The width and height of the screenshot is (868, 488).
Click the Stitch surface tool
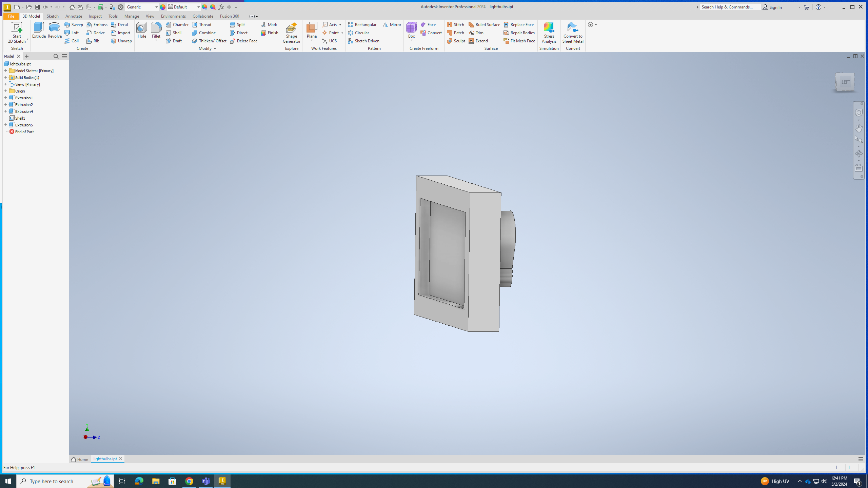point(456,25)
